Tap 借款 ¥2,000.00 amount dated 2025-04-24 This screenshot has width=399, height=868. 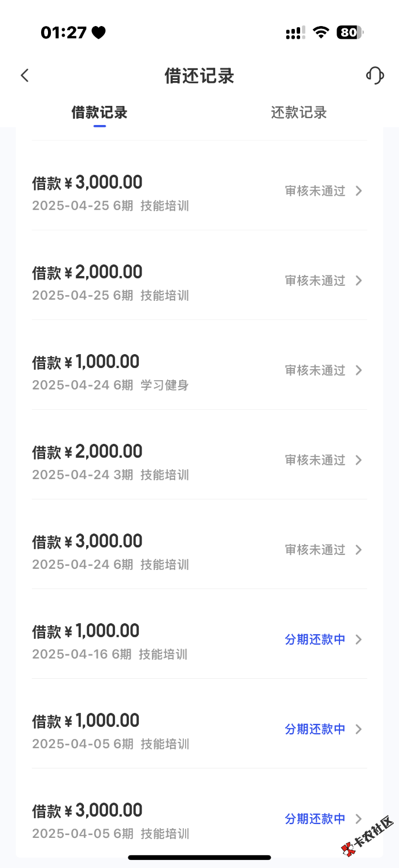tap(87, 451)
